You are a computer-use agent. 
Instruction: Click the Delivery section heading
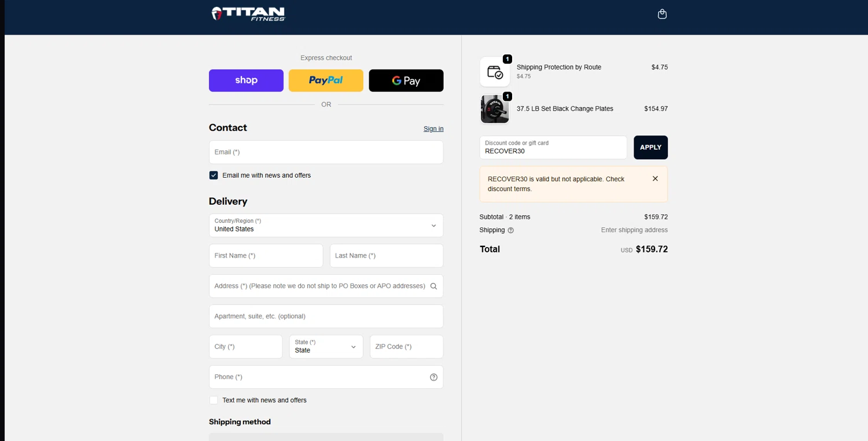pyautogui.click(x=228, y=201)
